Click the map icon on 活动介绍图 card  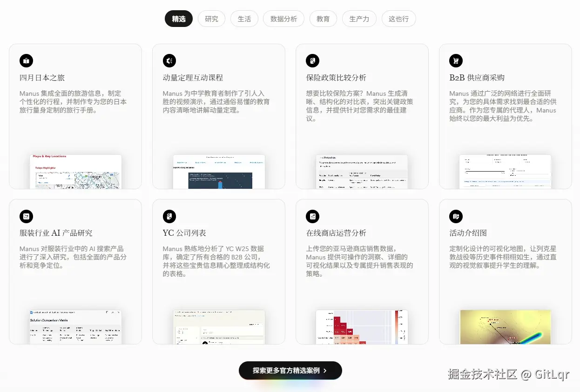(x=457, y=216)
